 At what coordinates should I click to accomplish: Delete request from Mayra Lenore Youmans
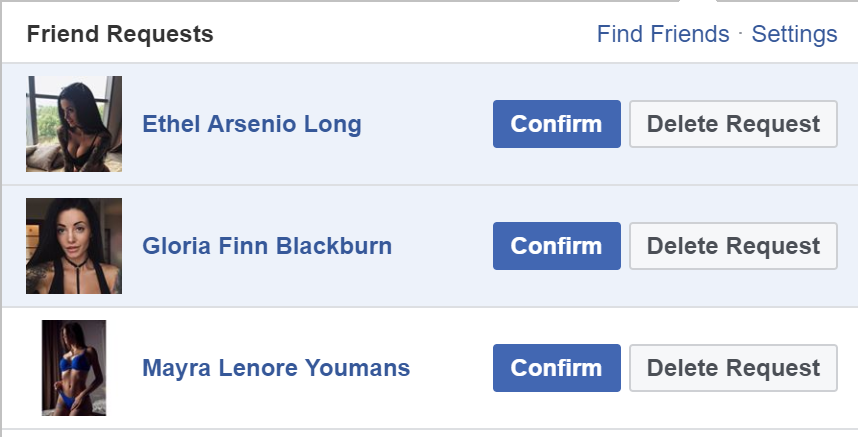[x=733, y=368]
